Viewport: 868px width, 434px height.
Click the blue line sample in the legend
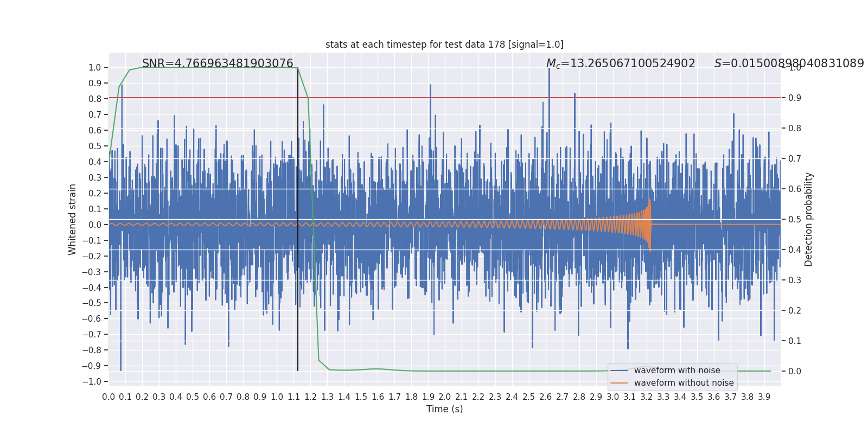pos(619,371)
